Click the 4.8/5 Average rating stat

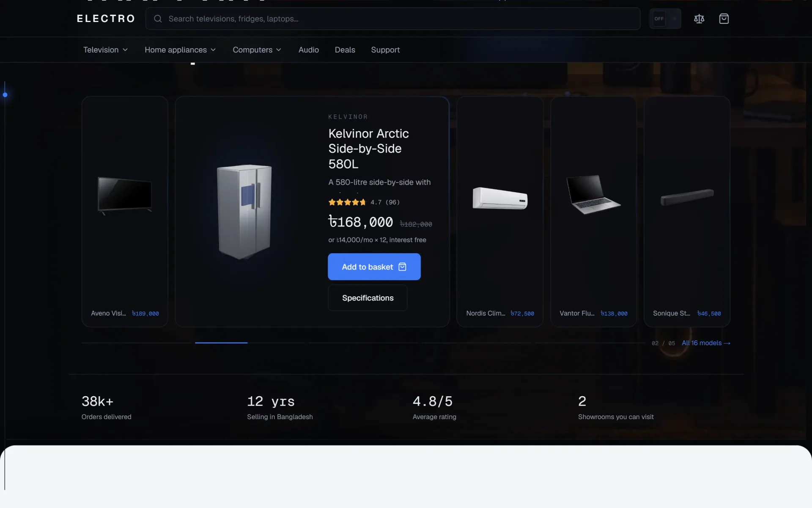pos(434,407)
